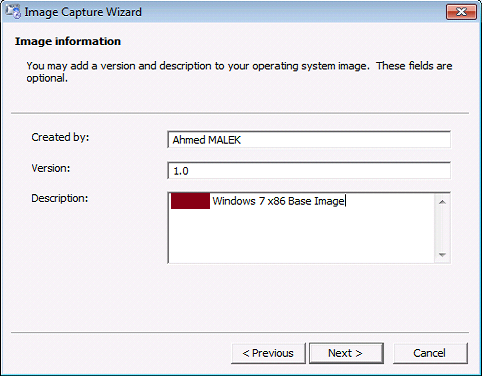Focus the Created by field containing Ahmed MALEK
The width and height of the screenshot is (482, 376).
309,140
